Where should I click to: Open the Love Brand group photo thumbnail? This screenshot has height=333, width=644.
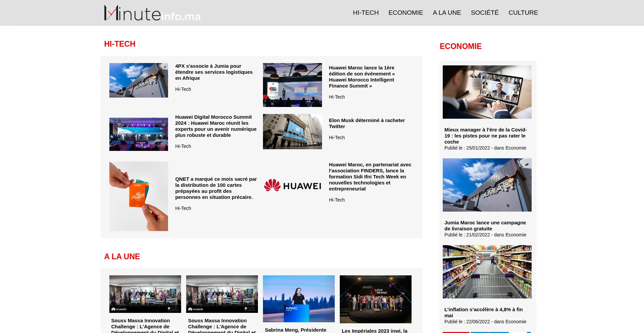(x=376, y=299)
